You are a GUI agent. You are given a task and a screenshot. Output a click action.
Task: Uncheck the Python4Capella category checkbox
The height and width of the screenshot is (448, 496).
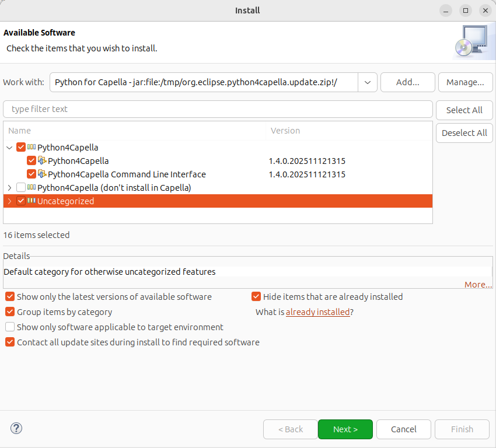pyautogui.click(x=21, y=147)
